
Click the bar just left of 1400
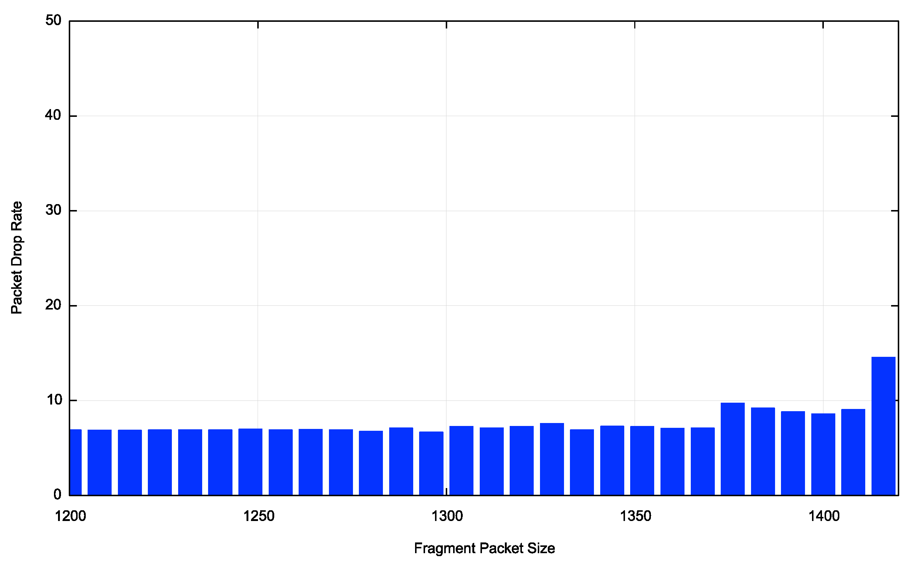point(793,453)
